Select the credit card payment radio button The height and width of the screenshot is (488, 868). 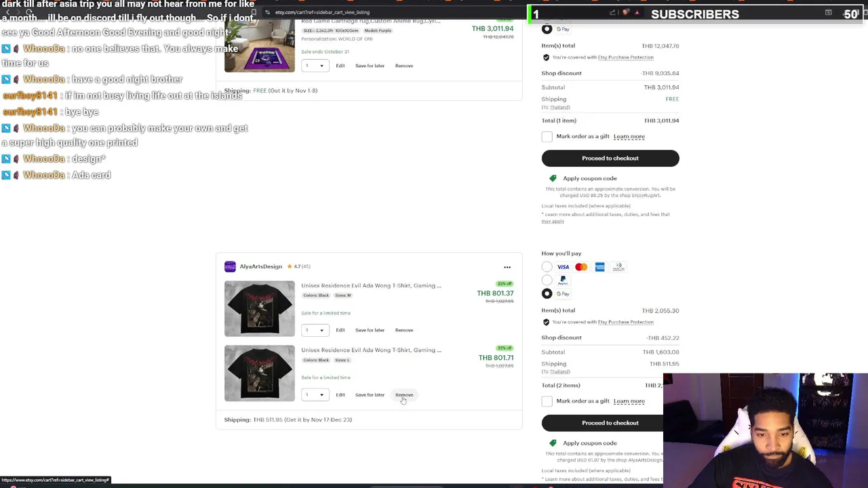tap(547, 267)
